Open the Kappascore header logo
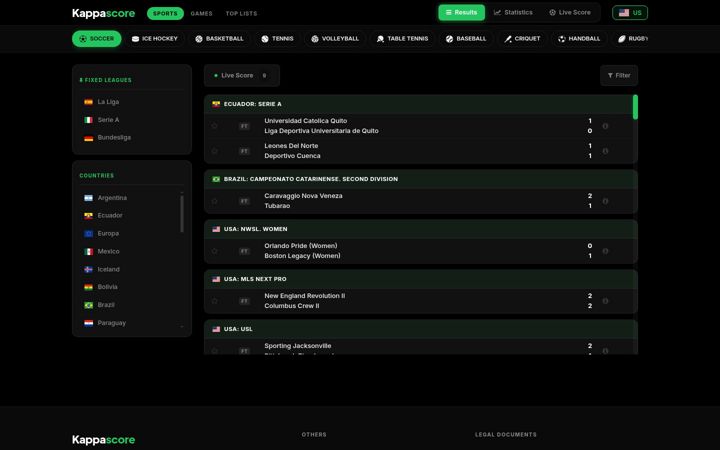720x450 pixels. point(103,13)
